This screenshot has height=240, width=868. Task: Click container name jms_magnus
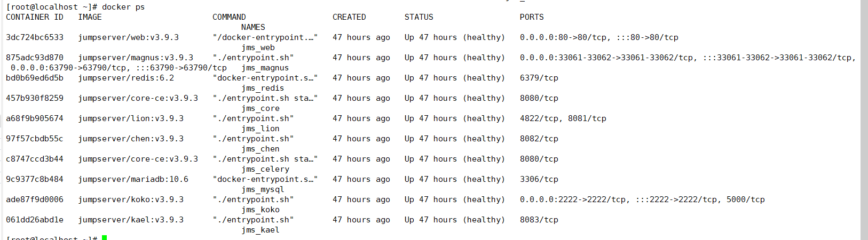coord(265,68)
